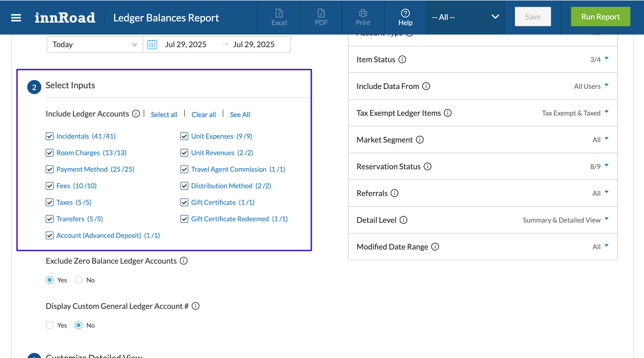The width and height of the screenshot is (644, 358).
Task: Show info tooltip for Item Status
Action: [x=402, y=60]
